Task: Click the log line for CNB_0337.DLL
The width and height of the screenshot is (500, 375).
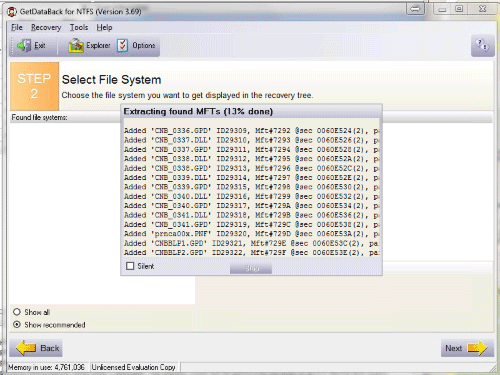Action: click(251, 140)
